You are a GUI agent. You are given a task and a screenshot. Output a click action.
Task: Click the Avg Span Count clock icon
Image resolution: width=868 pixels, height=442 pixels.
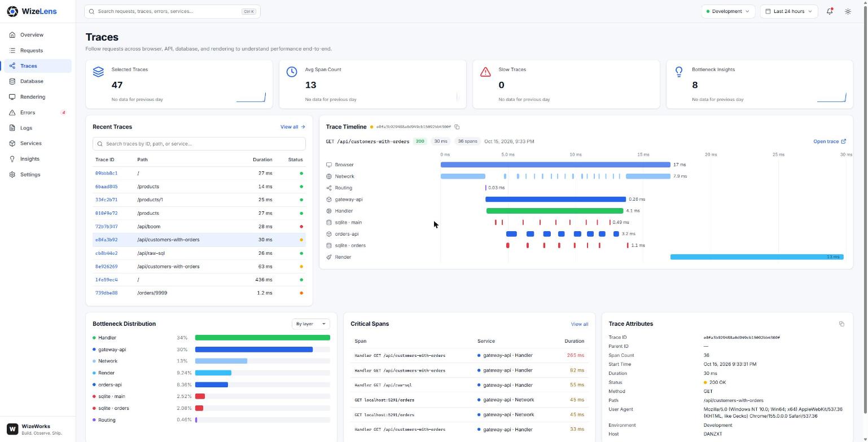292,72
